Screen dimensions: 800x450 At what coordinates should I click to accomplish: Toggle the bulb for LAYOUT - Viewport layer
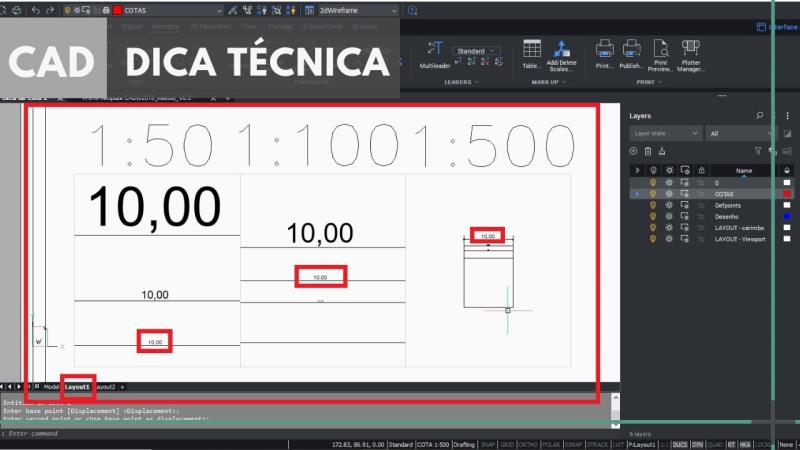tap(653, 239)
